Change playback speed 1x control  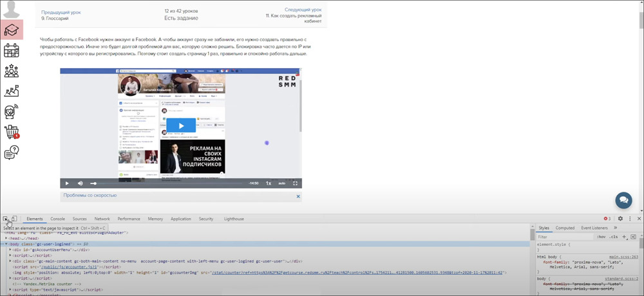pyautogui.click(x=269, y=183)
